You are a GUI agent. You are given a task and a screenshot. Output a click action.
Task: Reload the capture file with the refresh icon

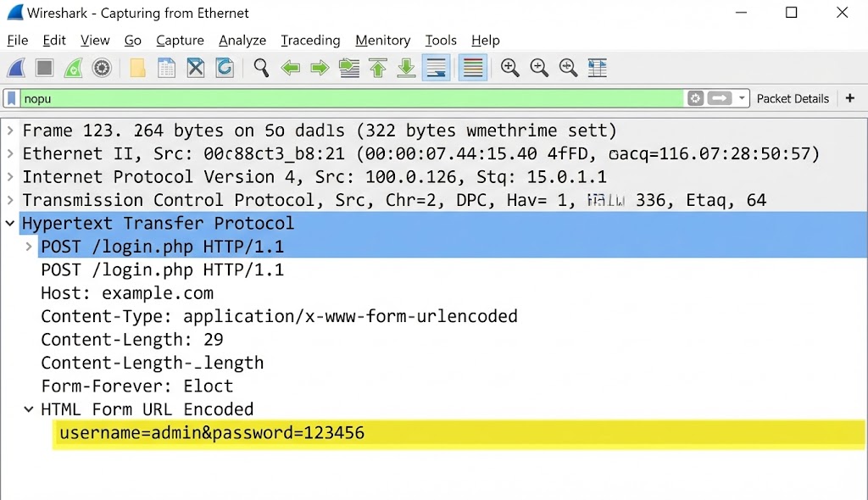click(225, 68)
